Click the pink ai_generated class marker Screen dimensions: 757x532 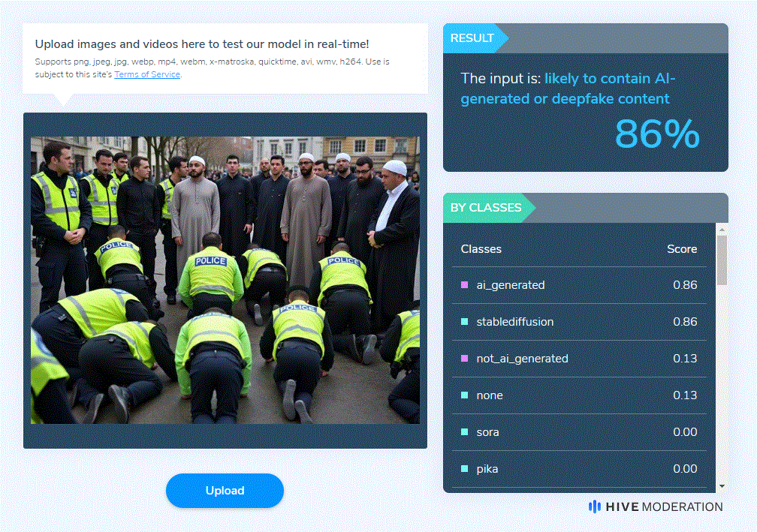click(x=464, y=285)
